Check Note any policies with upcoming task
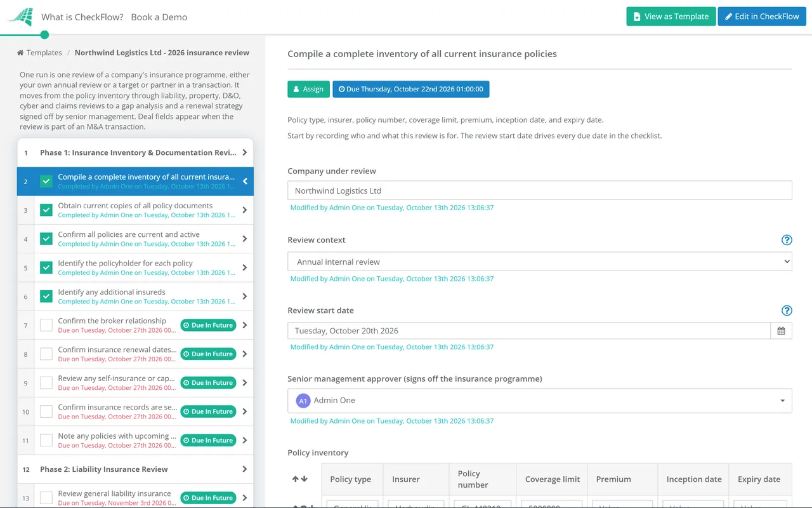The image size is (812, 508). [x=46, y=440]
